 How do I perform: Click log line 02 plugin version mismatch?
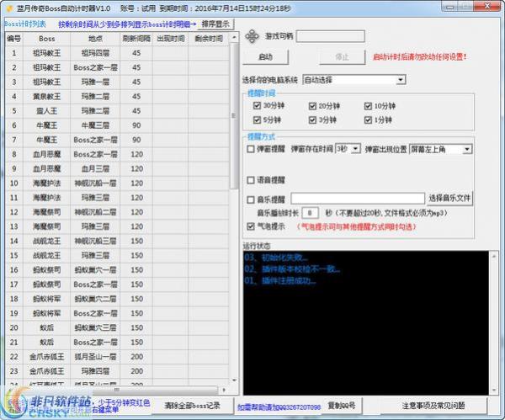pyautogui.click(x=292, y=269)
